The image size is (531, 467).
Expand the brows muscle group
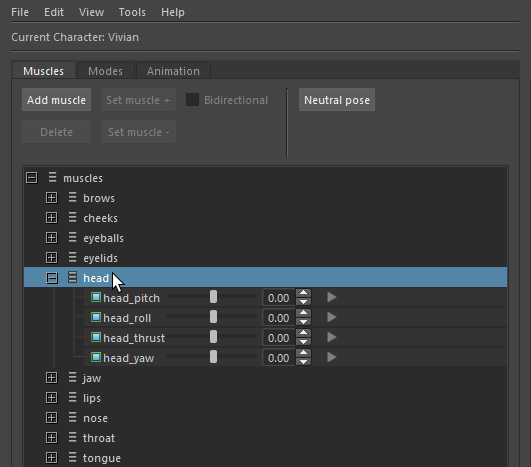tap(51, 198)
